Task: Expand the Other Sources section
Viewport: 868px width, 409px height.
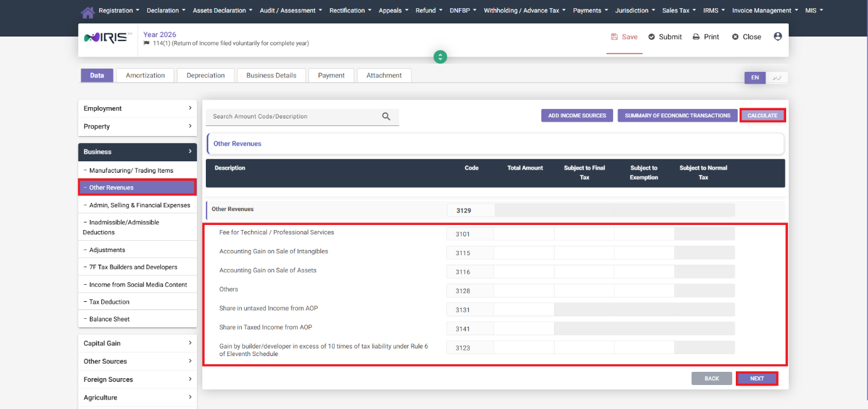Action: click(137, 362)
